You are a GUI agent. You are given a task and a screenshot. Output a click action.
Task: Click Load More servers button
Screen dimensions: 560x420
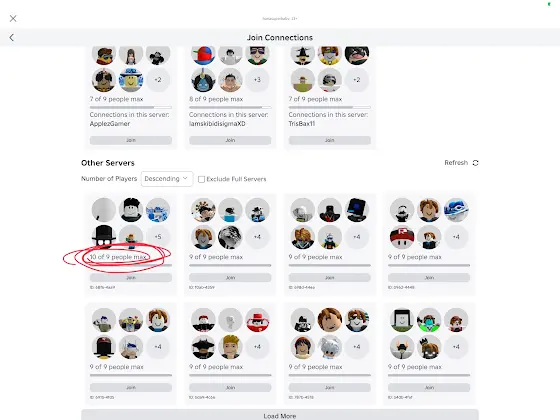pos(280,415)
